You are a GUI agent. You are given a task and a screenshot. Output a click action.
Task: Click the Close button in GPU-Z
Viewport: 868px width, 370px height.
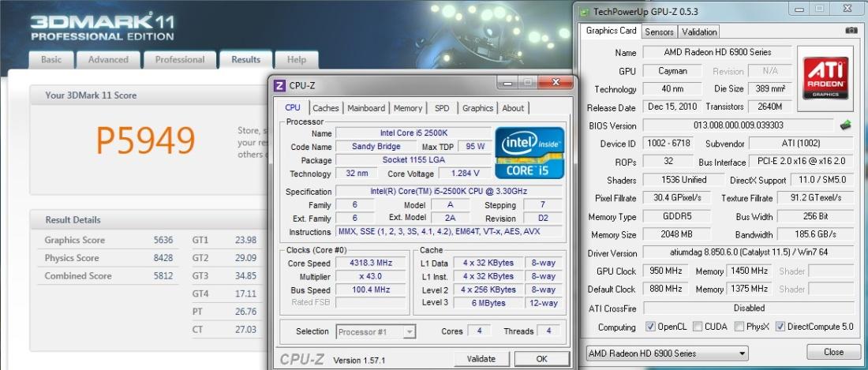point(833,352)
